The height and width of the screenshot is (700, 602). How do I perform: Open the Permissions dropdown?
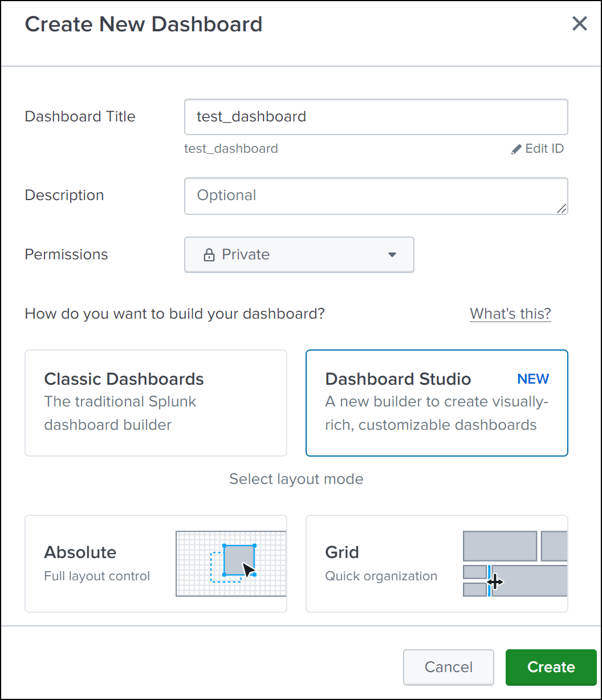point(299,255)
